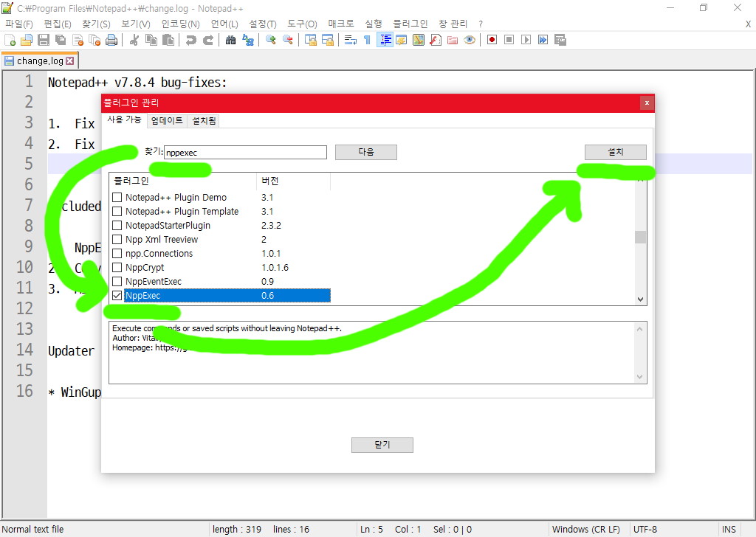Click the macro Playback icon
The height and width of the screenshot is (537, 756).
[x=526, y=40]
